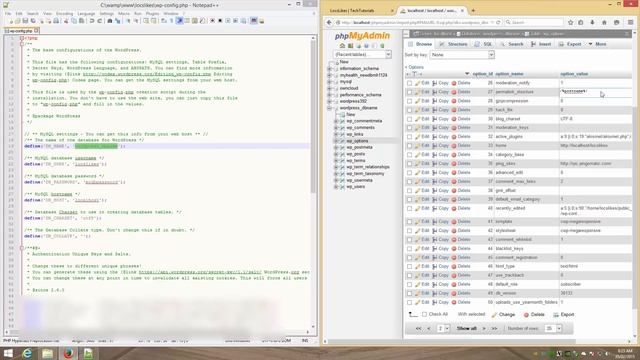Image resolution: width=640 pixels, height=360 pixels.
Task: Click the option_name column header
Action: pyautogui.click(x=509, y=74)
